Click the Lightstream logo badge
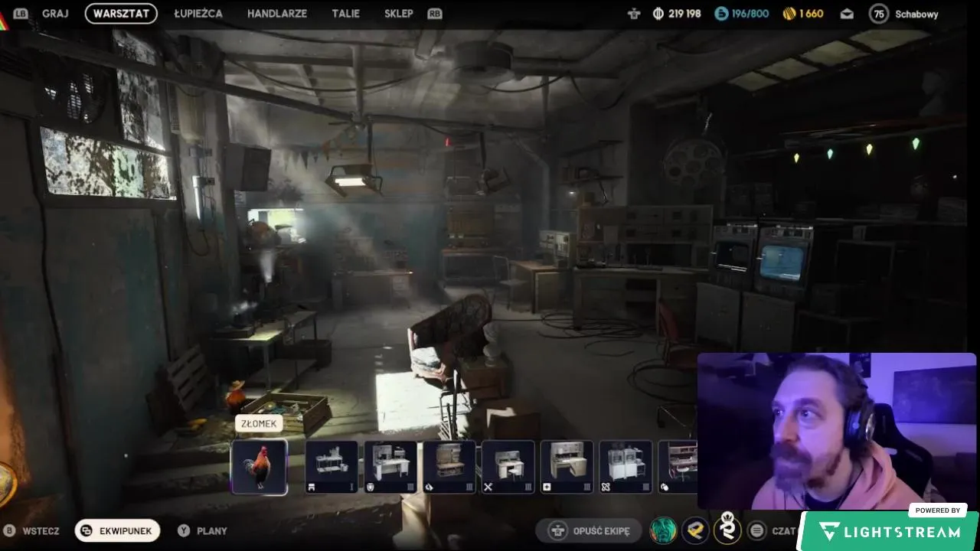Image resolution: width=980 pixels, height=551 pixels. (x=889, y=531)
